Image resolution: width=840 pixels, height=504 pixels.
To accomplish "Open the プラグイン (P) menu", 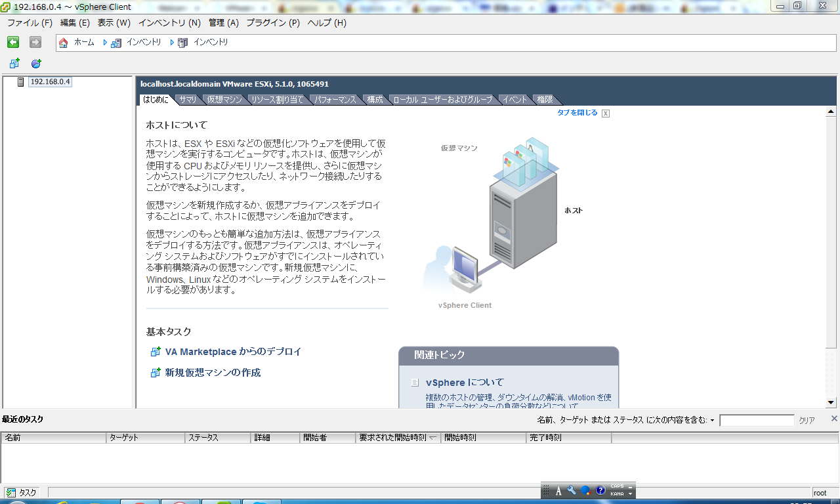I will click(273, 23).
